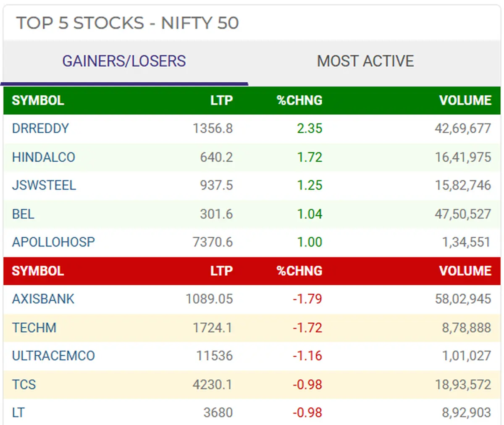Open the TCS stock link
504x425 pixels.
click(x=24, y=385)
